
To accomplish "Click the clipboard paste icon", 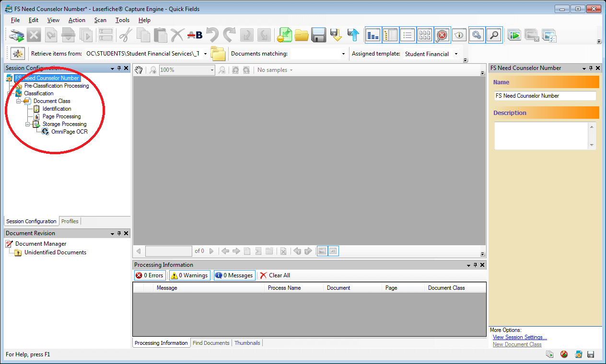I will tap(161, 35).
